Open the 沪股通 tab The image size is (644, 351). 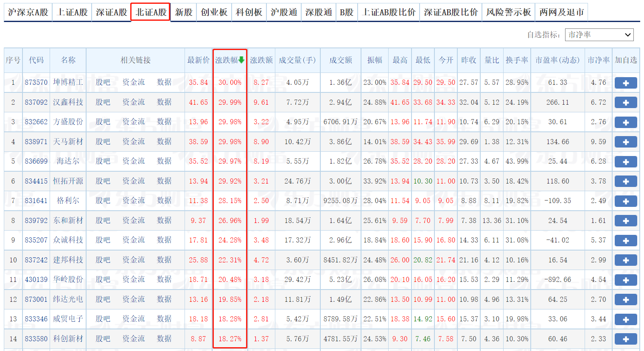pos(284,13)
